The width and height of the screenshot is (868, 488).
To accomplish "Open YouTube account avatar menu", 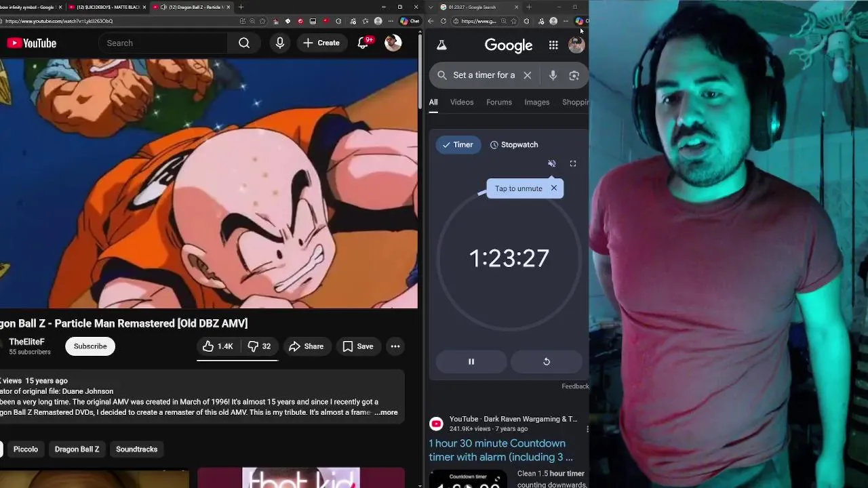I will pyautogui.click(x=393, y=43).
